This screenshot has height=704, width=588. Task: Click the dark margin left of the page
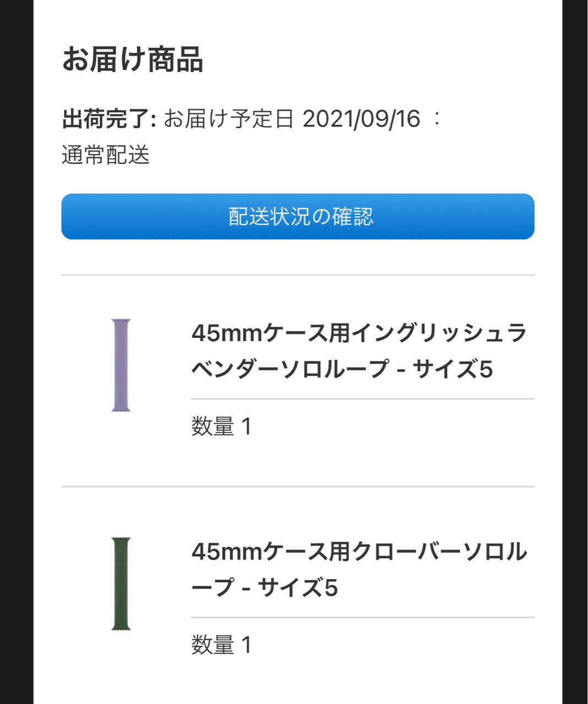17,352
